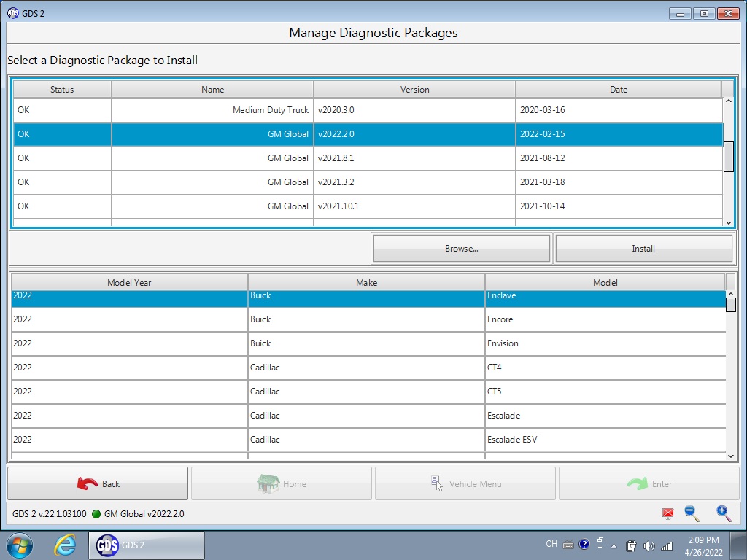Image resolution: width=747 pixels, height=560 pixels.
Task: Click the blue help icon in the language bar
Action: [x=584, y=544]
